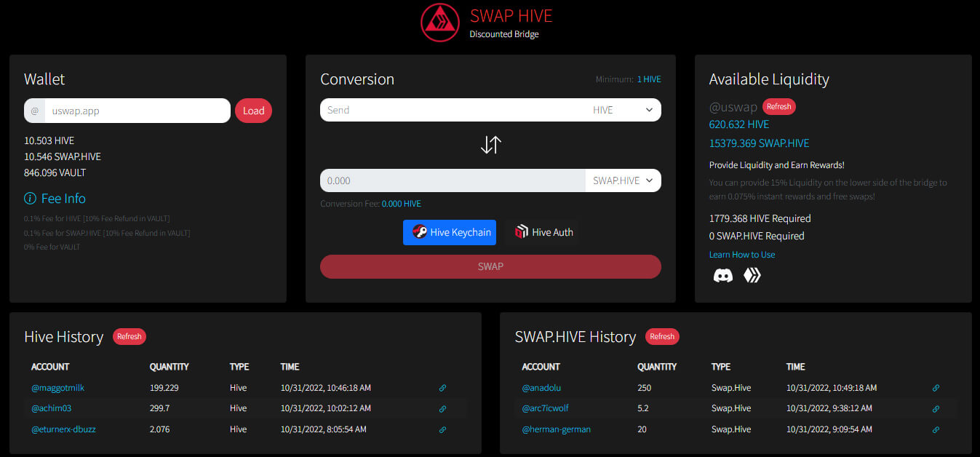Refresh the Hive History table
Screen dimensions: 980x457
click(x=130, y=336)
